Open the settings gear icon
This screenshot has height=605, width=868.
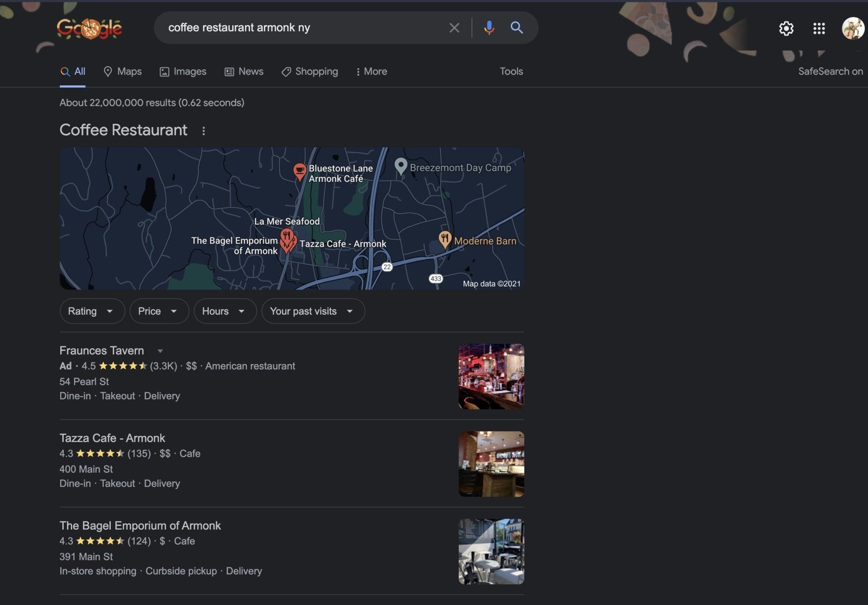click(786, 28)
